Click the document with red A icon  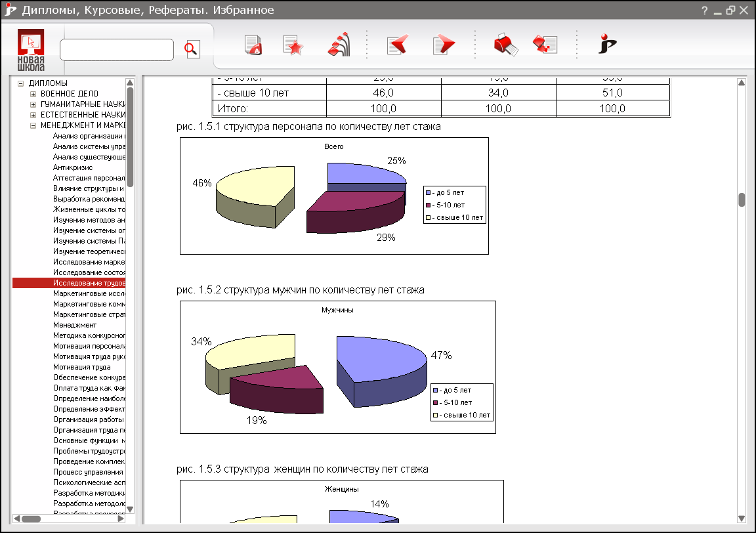[253, 45]
